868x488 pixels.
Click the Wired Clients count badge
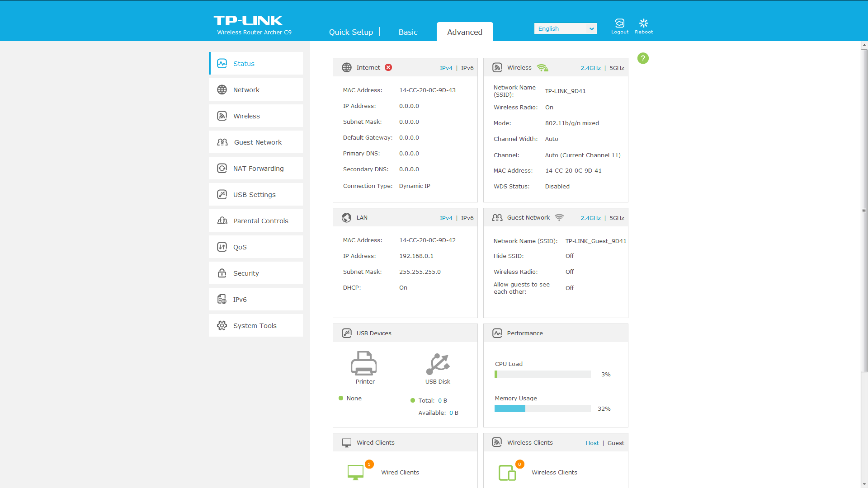click(369, 464)
